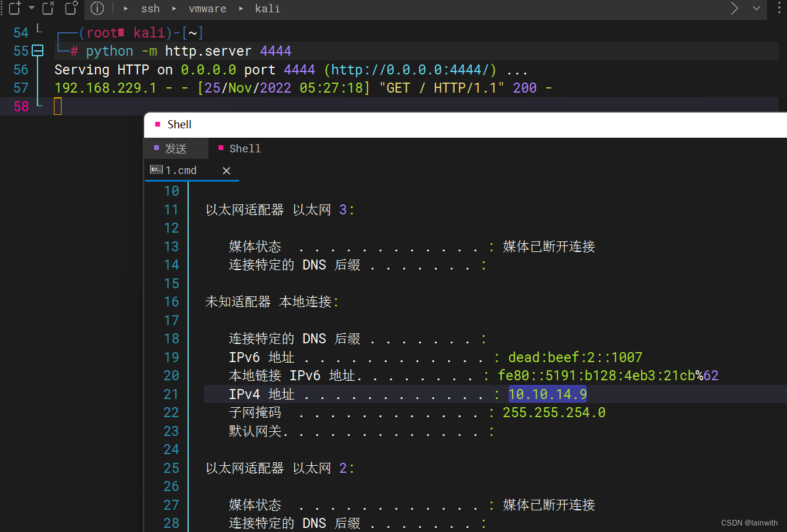Click the http://0.0.0.0:4444/ URL
The width and height of the screenshot is (787, 532).
(410, 70)
